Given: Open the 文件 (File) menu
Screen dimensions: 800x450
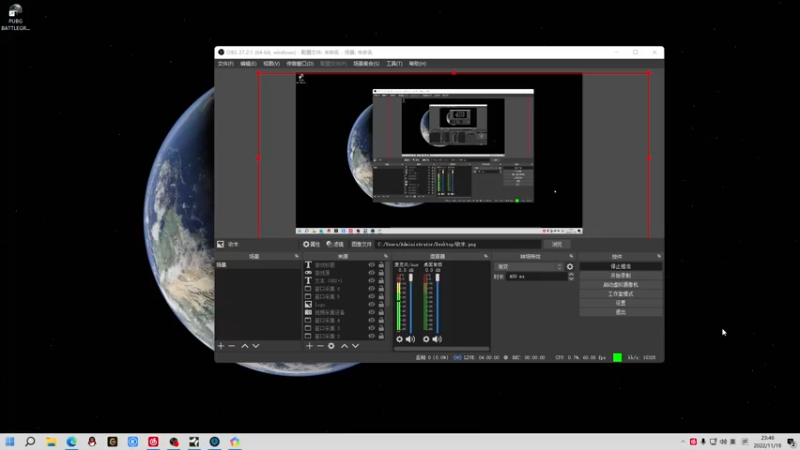Looking at the screenshot, I should (225, 63).
